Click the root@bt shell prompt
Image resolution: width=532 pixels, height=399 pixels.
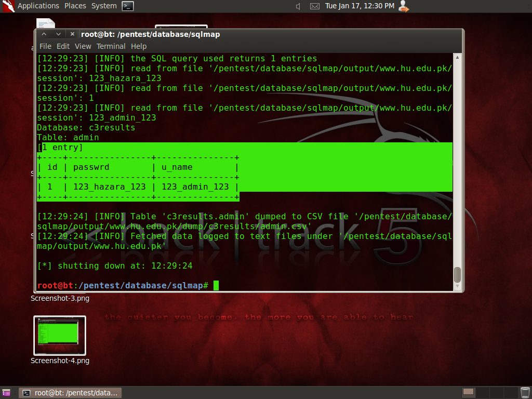pos(123,285)
